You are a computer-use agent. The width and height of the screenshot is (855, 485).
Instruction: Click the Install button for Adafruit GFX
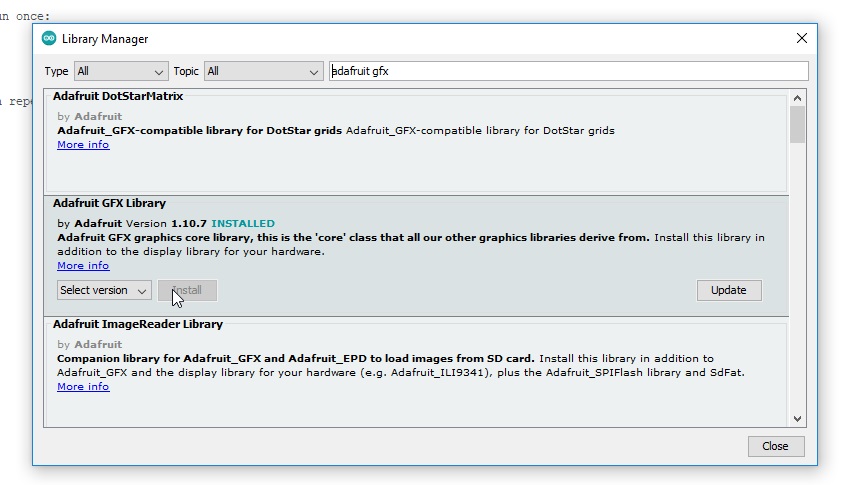point(188,290)
